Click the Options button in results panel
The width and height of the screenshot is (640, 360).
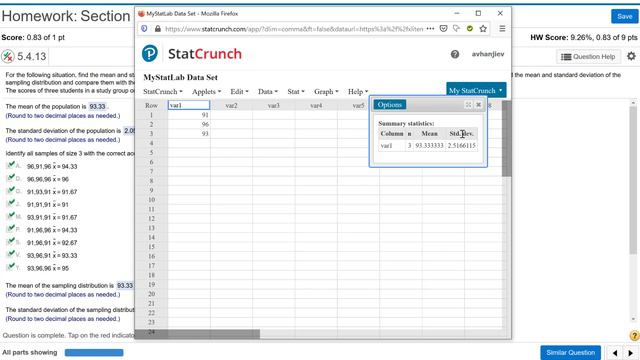pyautogui.click(x=389, y=105)
